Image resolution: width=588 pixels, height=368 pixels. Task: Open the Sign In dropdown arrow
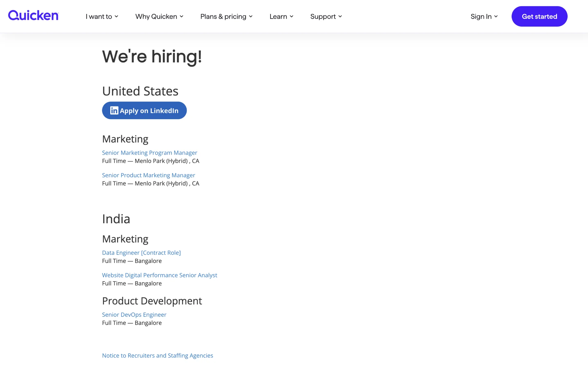pos(496,17)
